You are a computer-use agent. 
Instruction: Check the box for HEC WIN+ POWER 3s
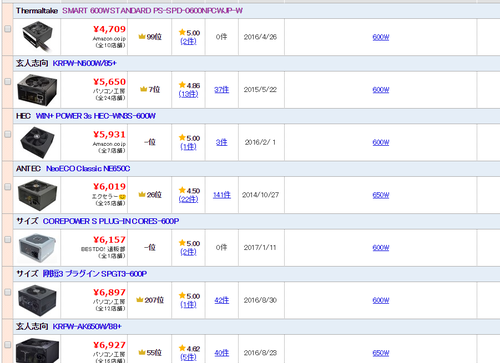7,134
